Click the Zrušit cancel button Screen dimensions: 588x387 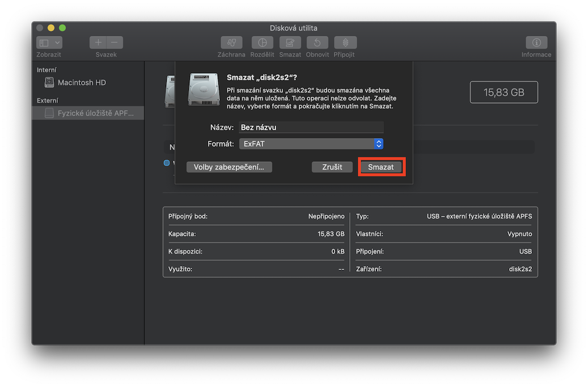click(x=332, y=167)
